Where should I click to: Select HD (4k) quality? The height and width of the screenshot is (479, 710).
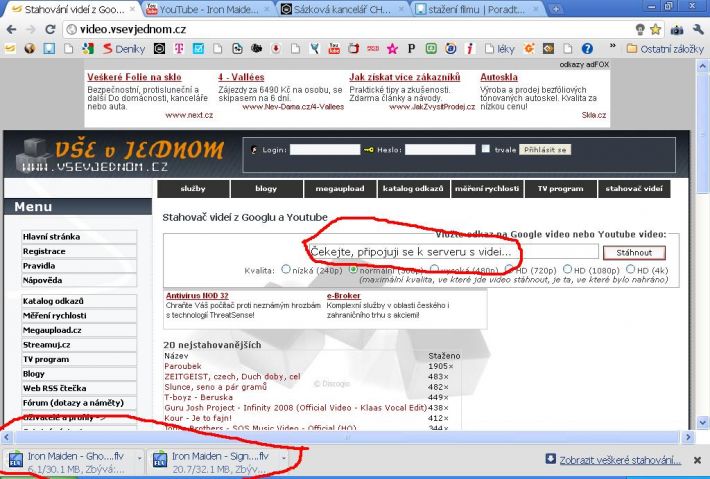click(x=630, y=269)
